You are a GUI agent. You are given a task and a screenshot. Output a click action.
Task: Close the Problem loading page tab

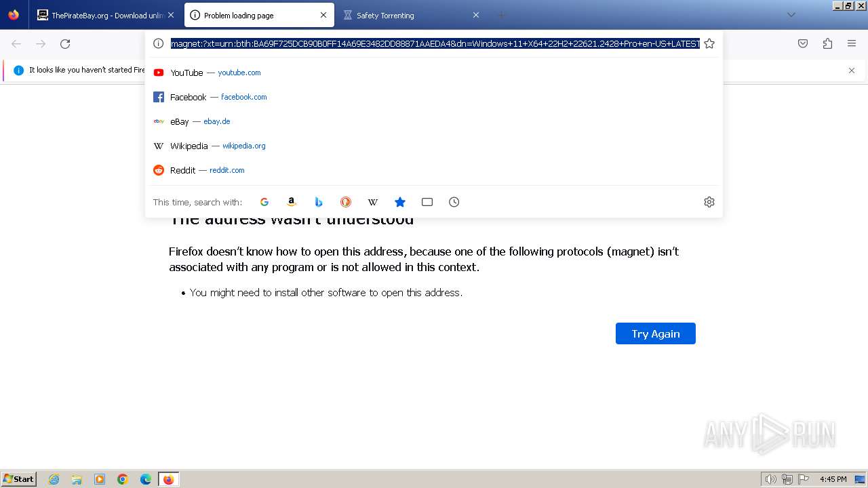323,15
